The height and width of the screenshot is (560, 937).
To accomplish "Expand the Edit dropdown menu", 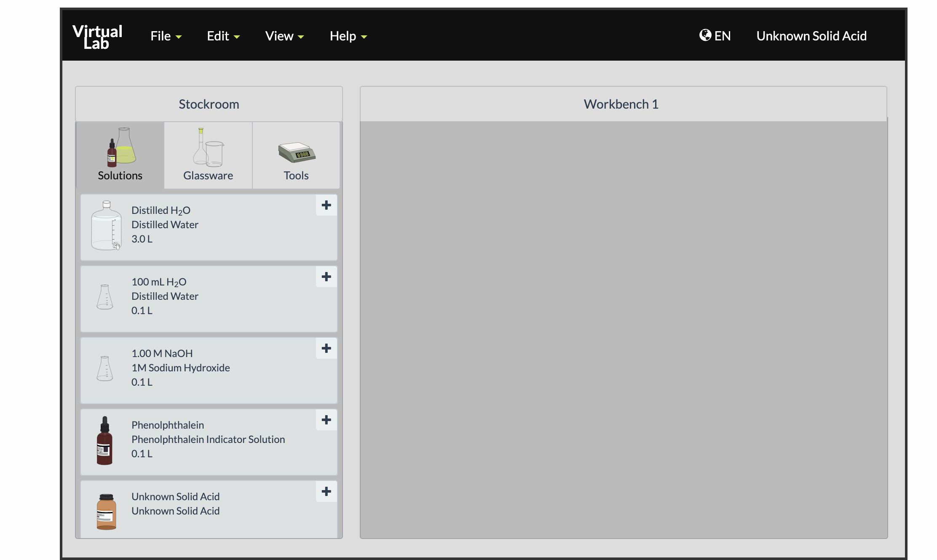I will tap(223, 36).
